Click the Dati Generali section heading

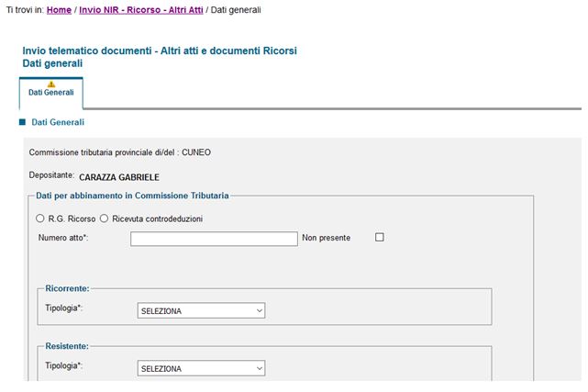coord(58,122)
